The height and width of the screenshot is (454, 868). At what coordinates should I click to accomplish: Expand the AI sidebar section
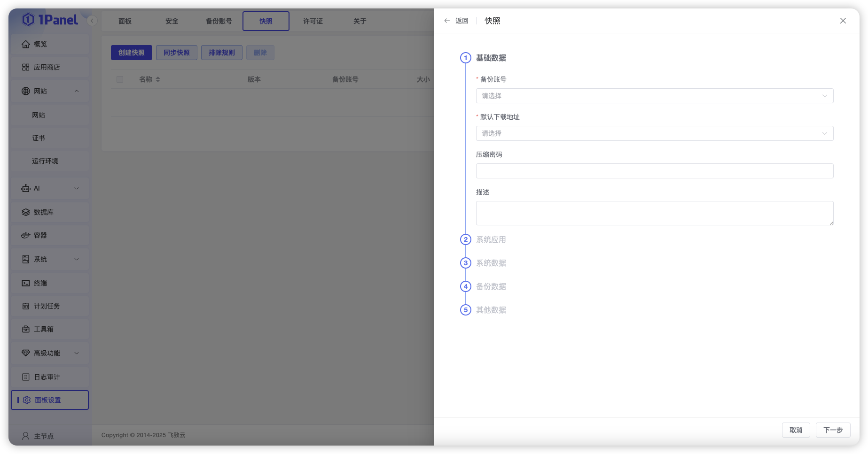pos(77,188)
